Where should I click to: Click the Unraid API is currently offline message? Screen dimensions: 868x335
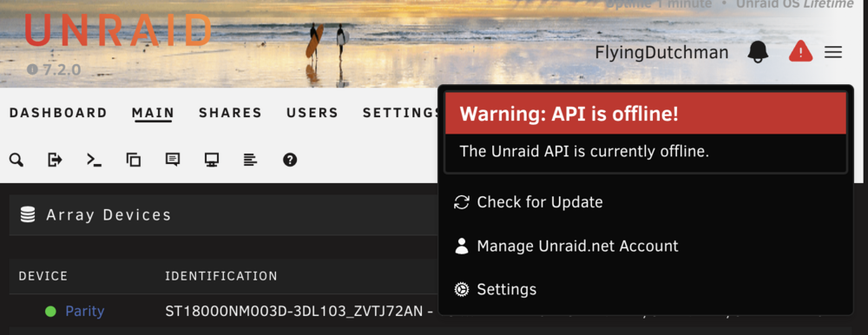[x=584, y=151]
